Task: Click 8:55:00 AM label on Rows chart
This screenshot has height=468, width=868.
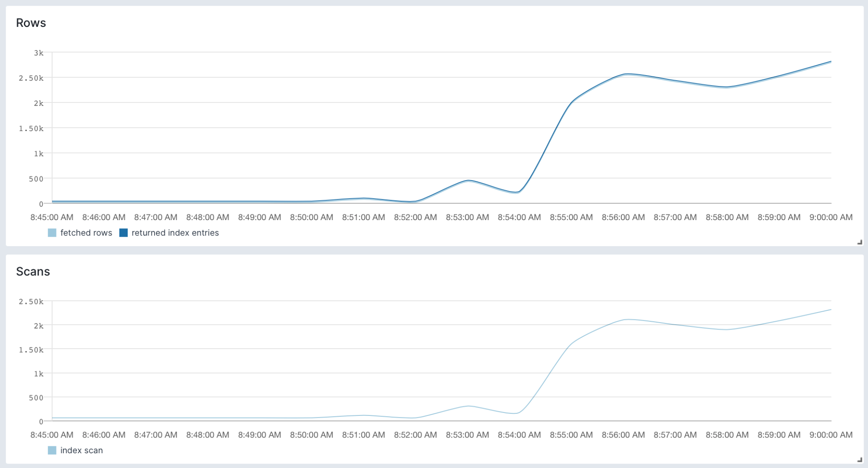Action: [x=571, y=217]
